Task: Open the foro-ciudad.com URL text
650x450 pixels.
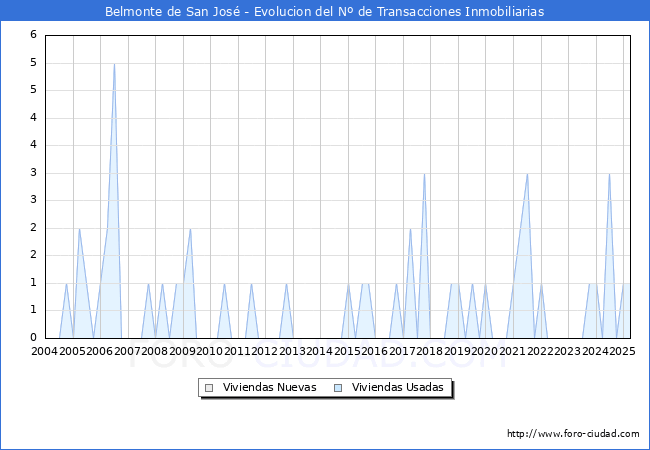Action: [x=573, y=433]
